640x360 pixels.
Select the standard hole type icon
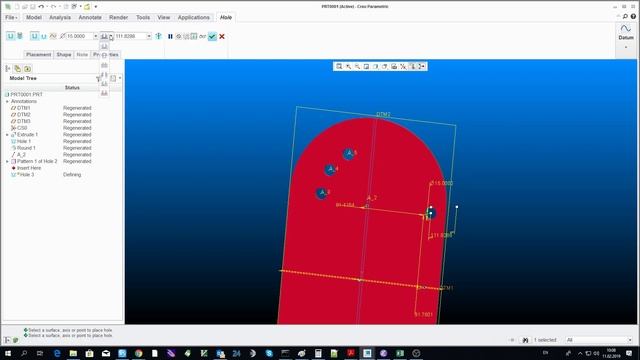(20, 36)
